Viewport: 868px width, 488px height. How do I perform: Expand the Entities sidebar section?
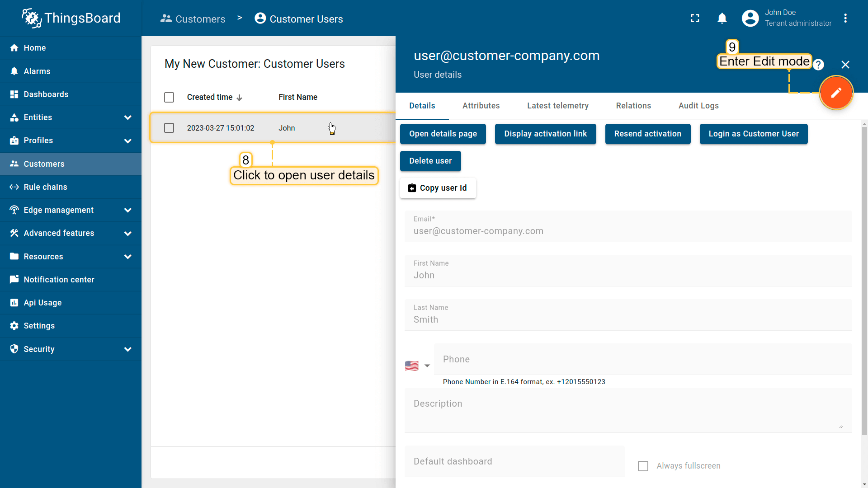pos(128,117)
